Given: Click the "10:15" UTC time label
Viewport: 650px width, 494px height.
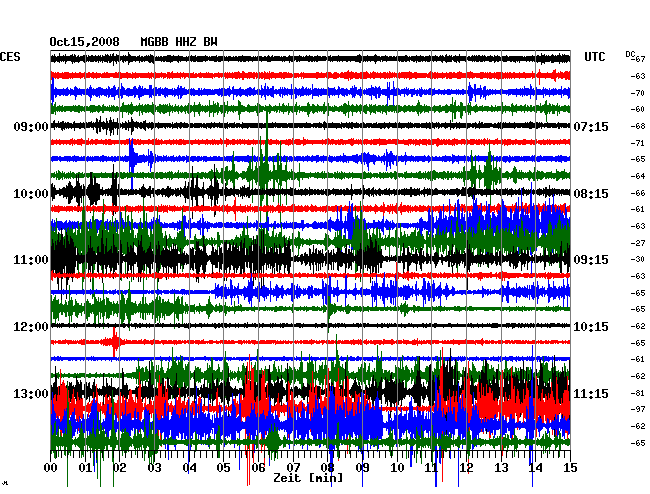Looking at the screenshot, I should point(591,327).
